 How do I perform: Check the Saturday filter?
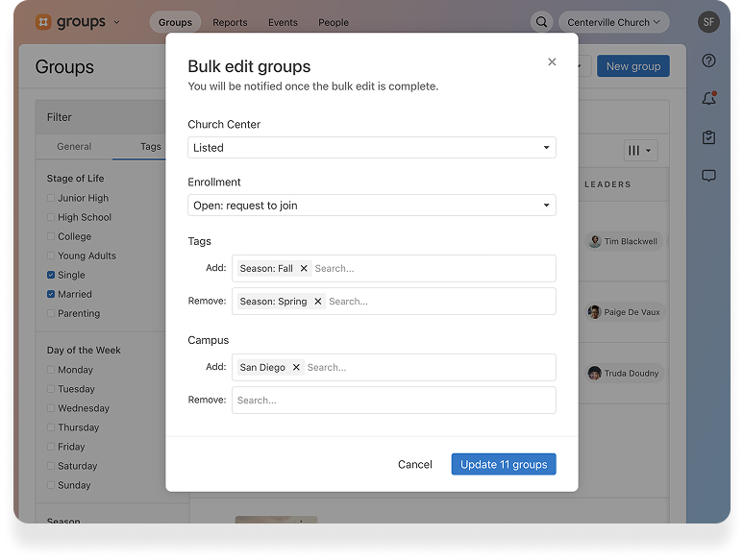click(51, 466)
